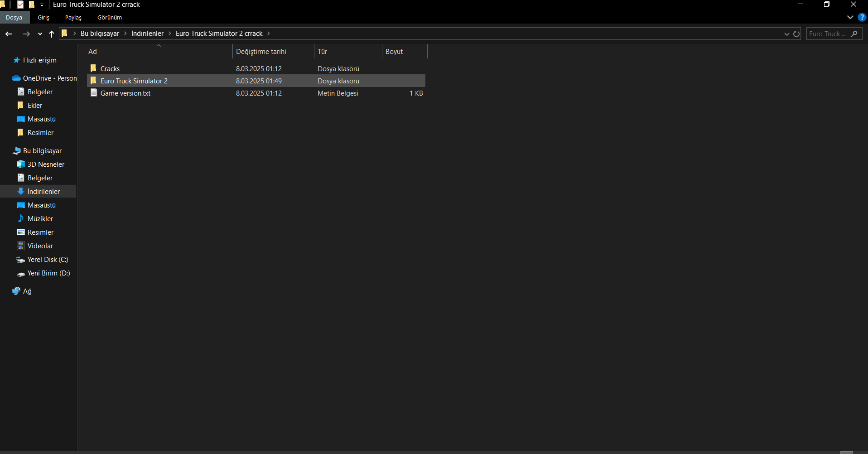Open the quick access toolbar customize dropdown

pyautogui.click(x=42, y=5)
